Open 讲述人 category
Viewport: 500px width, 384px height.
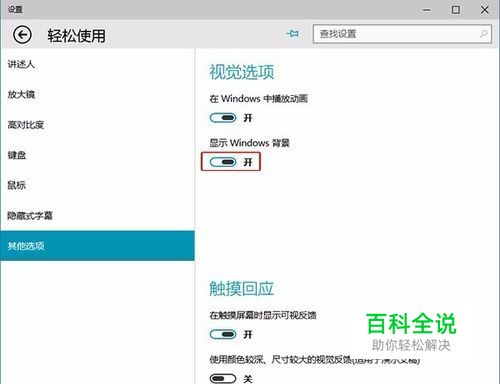(x=97, y=64)
